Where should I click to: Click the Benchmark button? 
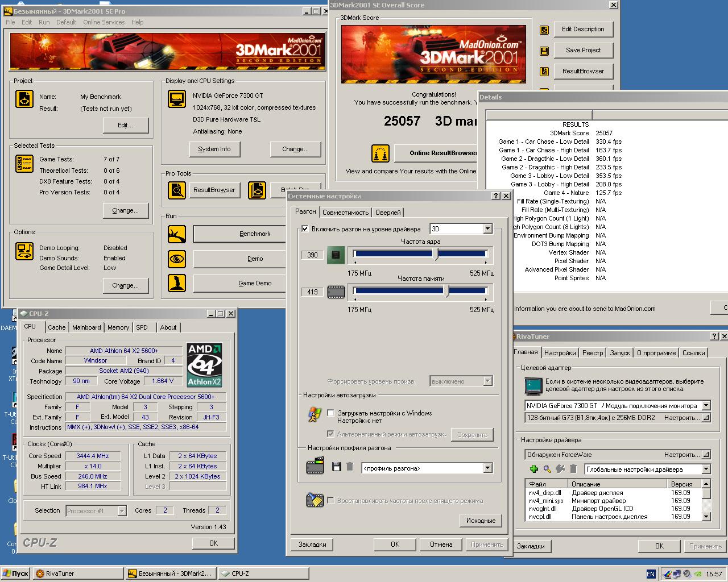click(255, 234)
